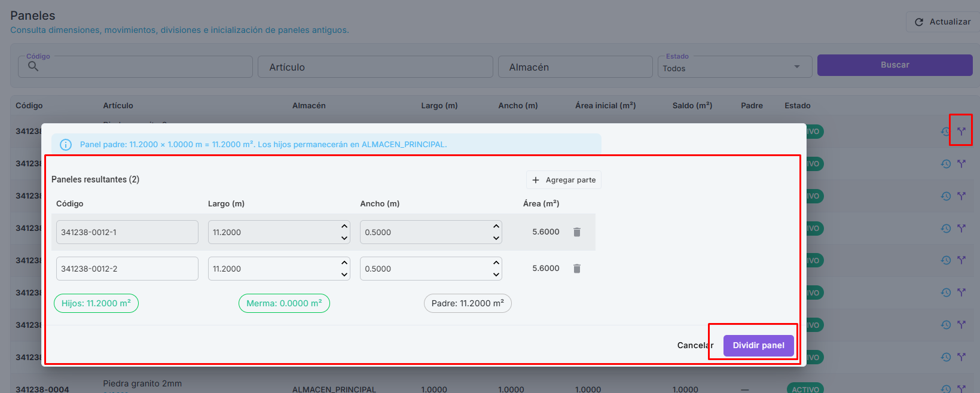Decrease Ancho for part 341238-0012-1
The height and width of the screenshot is (393, 980).
[496, 238]
